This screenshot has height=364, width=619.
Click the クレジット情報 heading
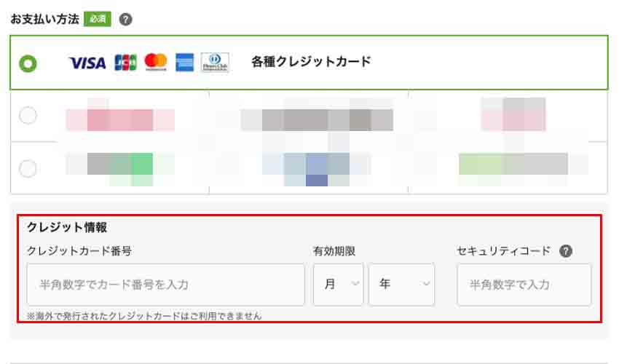tap(67, 227)
